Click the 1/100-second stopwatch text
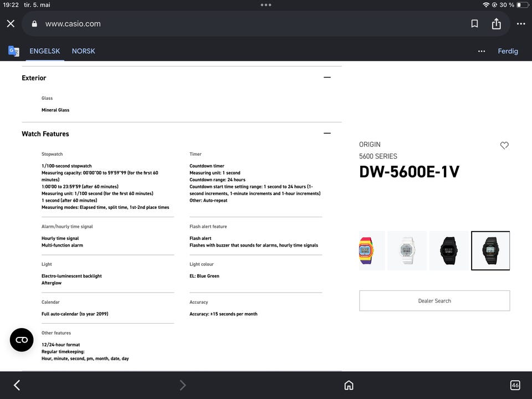Viewport: 532px width, 399px height. [66, 166]
